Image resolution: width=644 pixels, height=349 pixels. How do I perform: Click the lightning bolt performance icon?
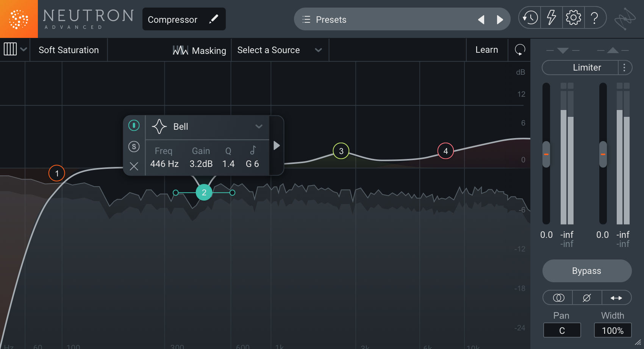click(x=552, y=17)
